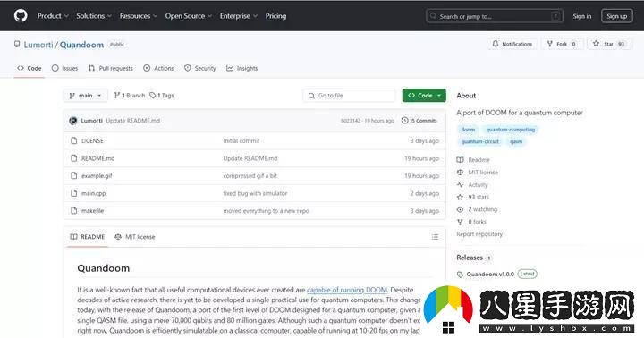Open the Insights tab
Image resolution: width=644 pixels, height=338 pixels.
pyautogui.click(x=241, y=68)
